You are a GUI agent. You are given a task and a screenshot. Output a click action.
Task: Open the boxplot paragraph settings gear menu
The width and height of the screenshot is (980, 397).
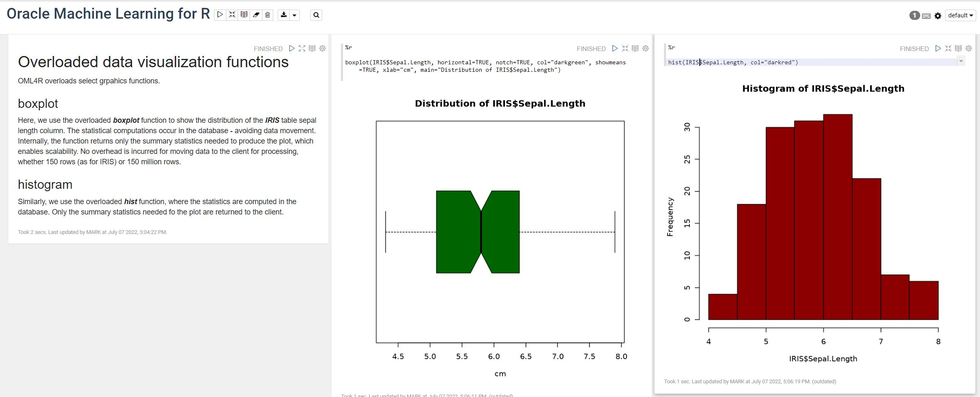(x=645, y=49)
